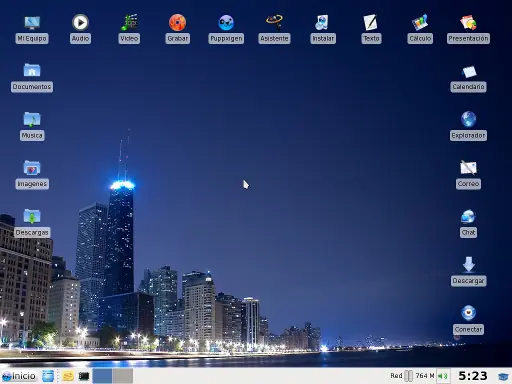Viewport: 512px width, 384px height.
Task: Open the Inicio start menu
Action: (x=19, y=376)
